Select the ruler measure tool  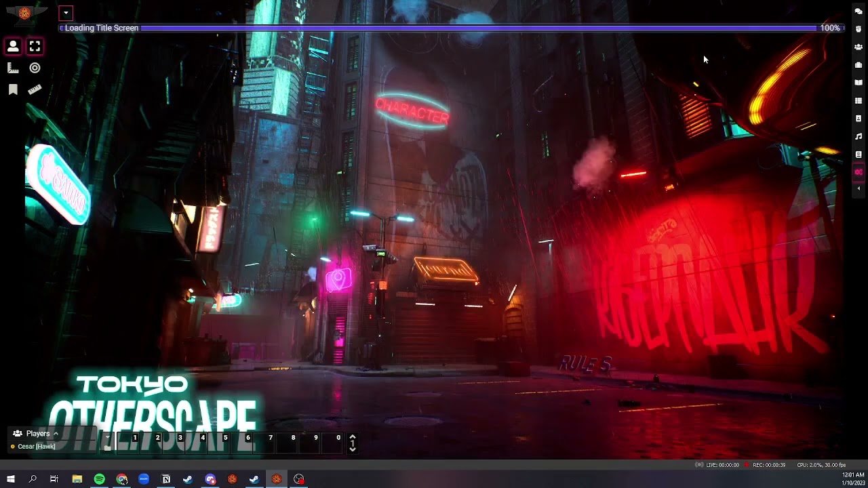35,89
